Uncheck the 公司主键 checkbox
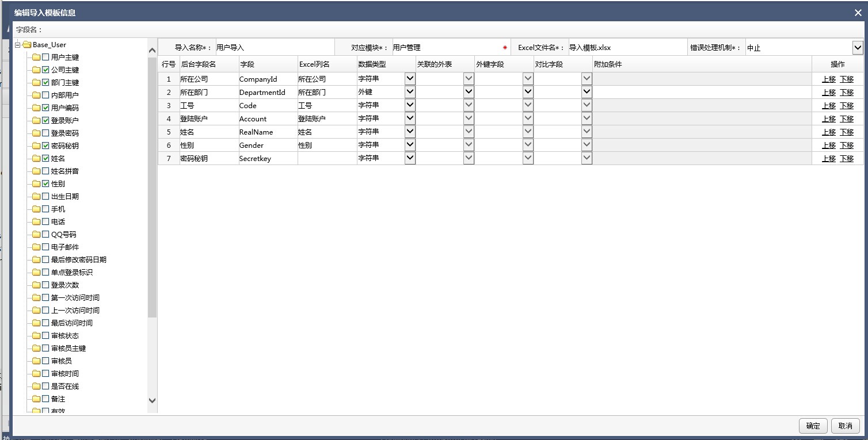 [x=45, y=70]
